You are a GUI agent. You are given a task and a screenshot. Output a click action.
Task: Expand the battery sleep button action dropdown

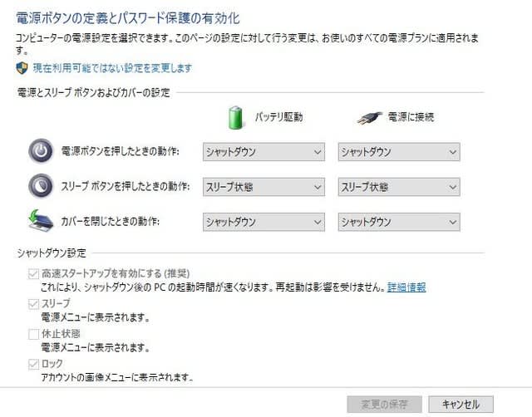264,187
